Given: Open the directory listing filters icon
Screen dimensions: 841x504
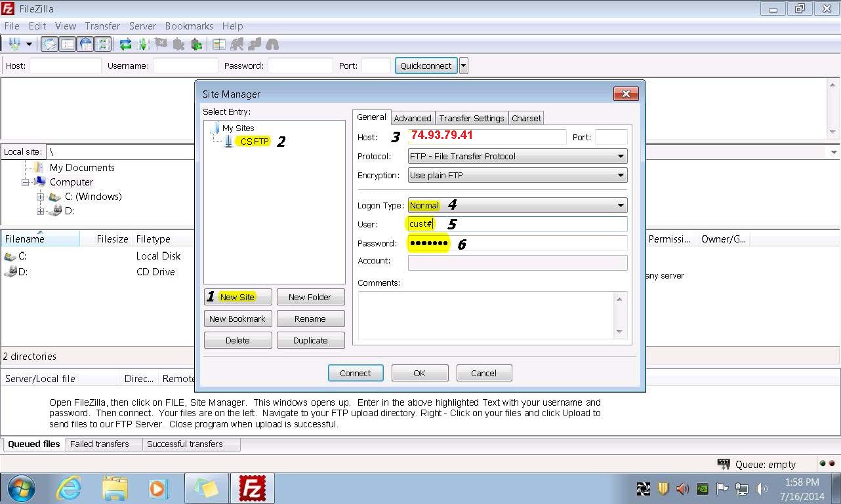Looking at the screenshot, I should click(x=219, y=44).
